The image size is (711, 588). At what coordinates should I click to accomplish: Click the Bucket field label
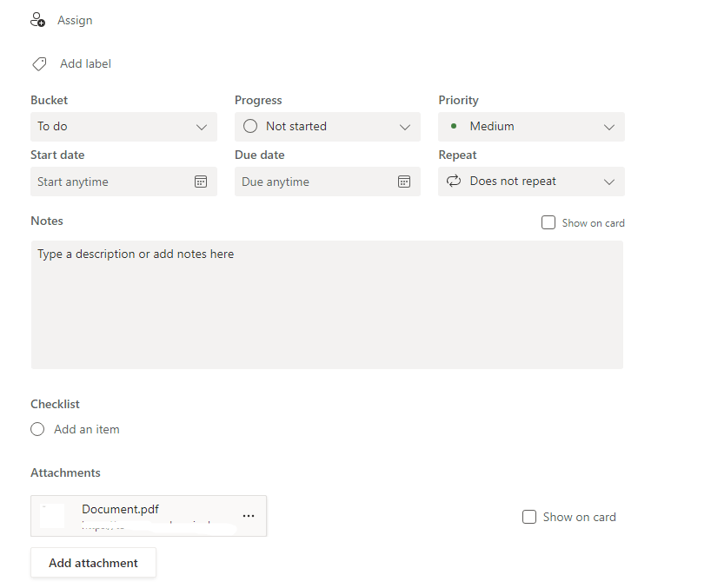tap(49, 100)
